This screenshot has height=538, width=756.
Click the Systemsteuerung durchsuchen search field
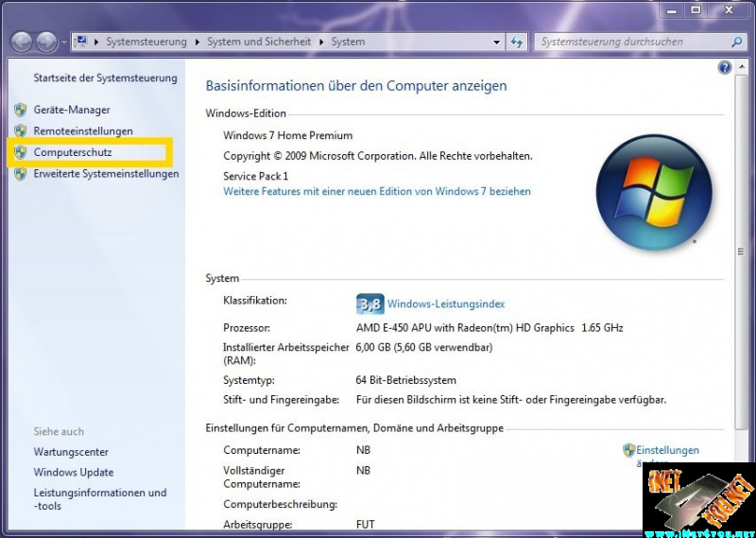pyautogui.click(x=631, y=43)
